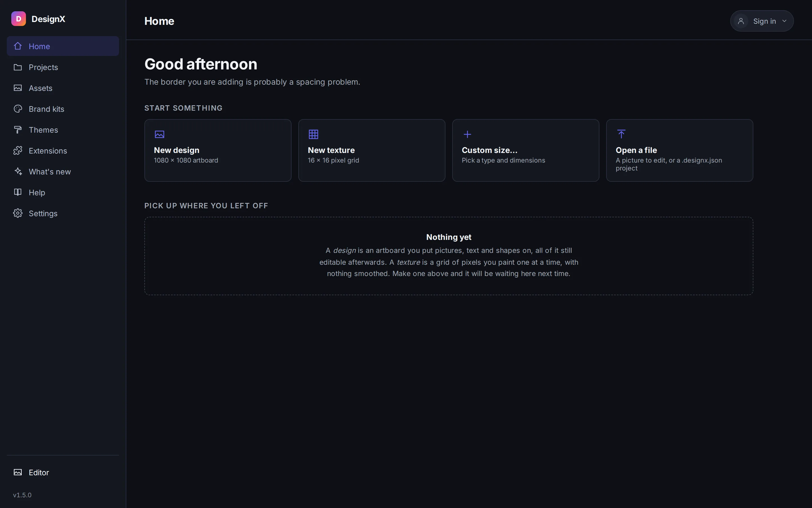Click the START SOMETHING section label
812x508 pixels.
[183, 108]
